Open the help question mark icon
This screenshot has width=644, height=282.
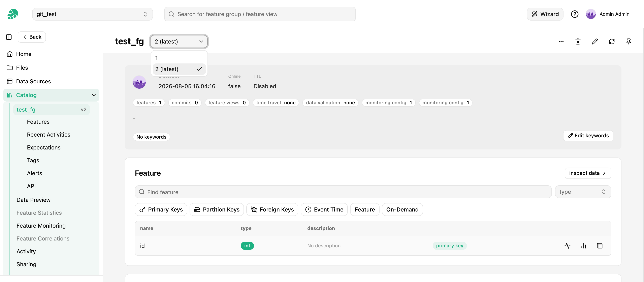pyautogui.click(x=575, y=14)
